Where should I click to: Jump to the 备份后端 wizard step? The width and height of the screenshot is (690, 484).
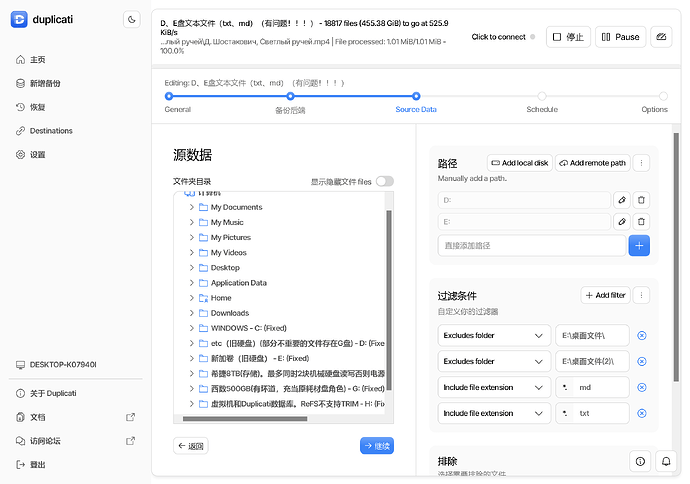290,96
